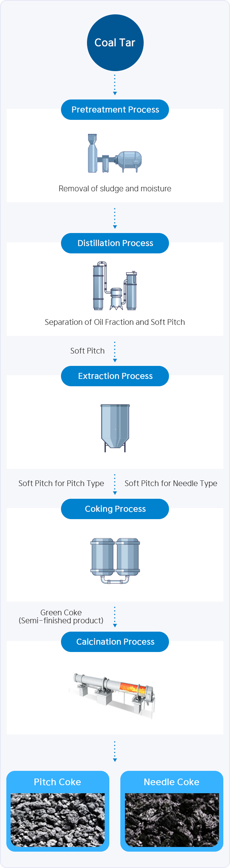Click the arrow above Pitch Coke output
The height and width of the screenshot is (868, 230).
(x=115, y=751)
